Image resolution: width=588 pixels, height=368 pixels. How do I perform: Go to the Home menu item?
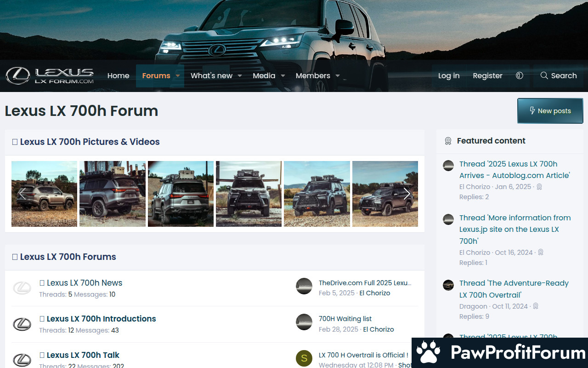(118, 76)
